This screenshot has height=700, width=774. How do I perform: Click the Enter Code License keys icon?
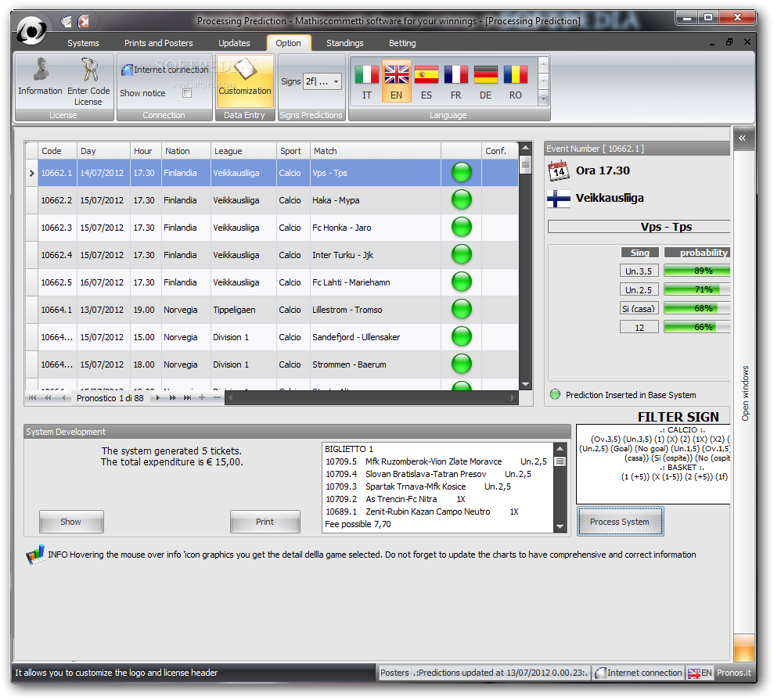88,82
